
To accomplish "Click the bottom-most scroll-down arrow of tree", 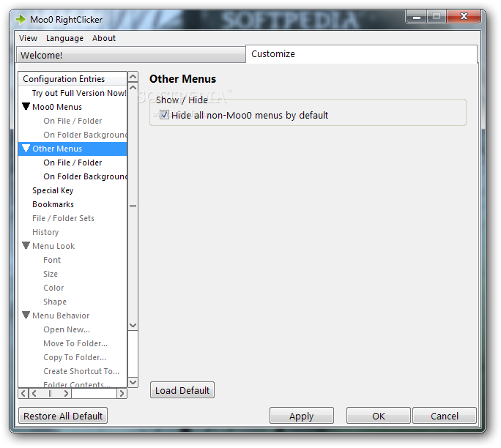I will [133, 382].
